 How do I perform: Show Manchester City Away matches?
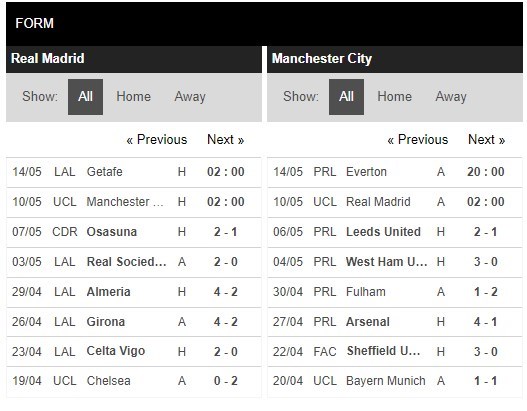point(451,97)
